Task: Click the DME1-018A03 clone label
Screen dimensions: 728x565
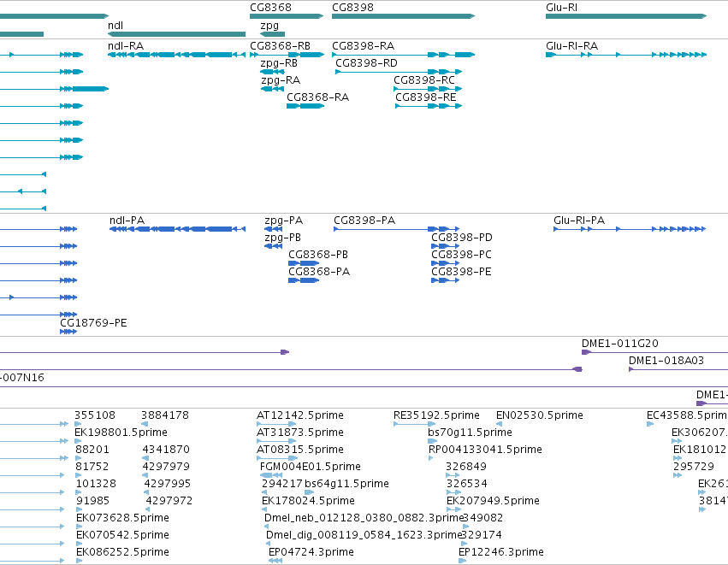Action: coord(666,361)
